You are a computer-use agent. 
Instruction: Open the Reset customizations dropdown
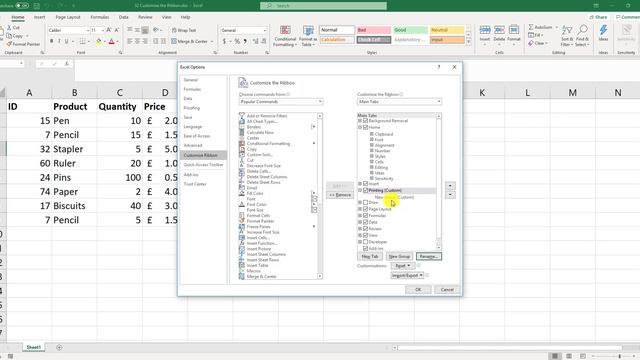[x=402, y=266]
